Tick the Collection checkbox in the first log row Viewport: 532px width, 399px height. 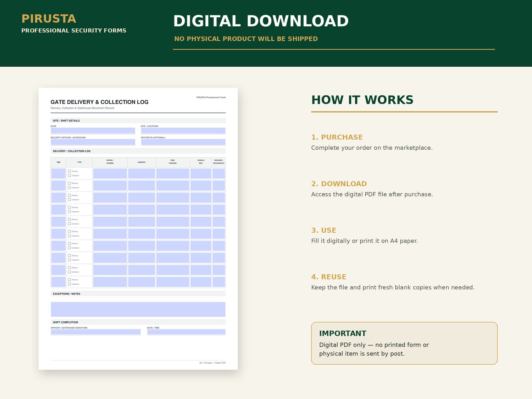click(x=70, y=176)
